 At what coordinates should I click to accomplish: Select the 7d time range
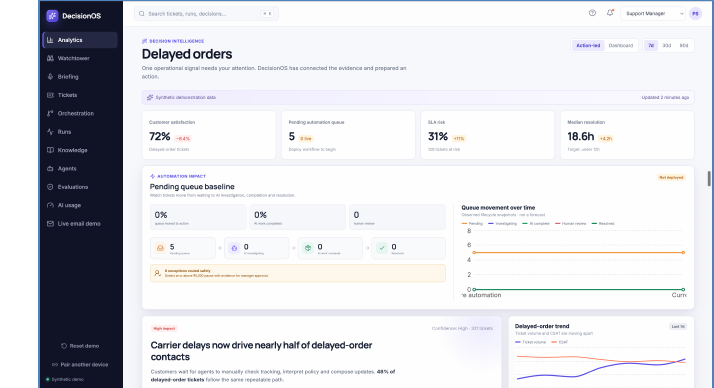coord(651,46)
